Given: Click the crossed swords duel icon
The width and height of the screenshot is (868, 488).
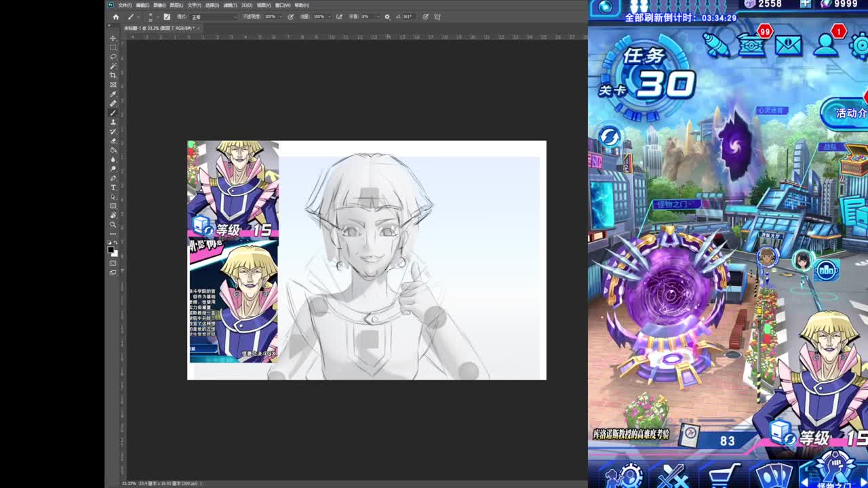Looking at the screenshot, I should coord(673,476).
